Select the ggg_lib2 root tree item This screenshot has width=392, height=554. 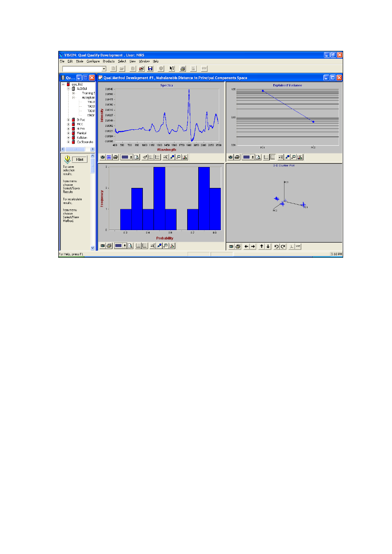click(77, 84)
